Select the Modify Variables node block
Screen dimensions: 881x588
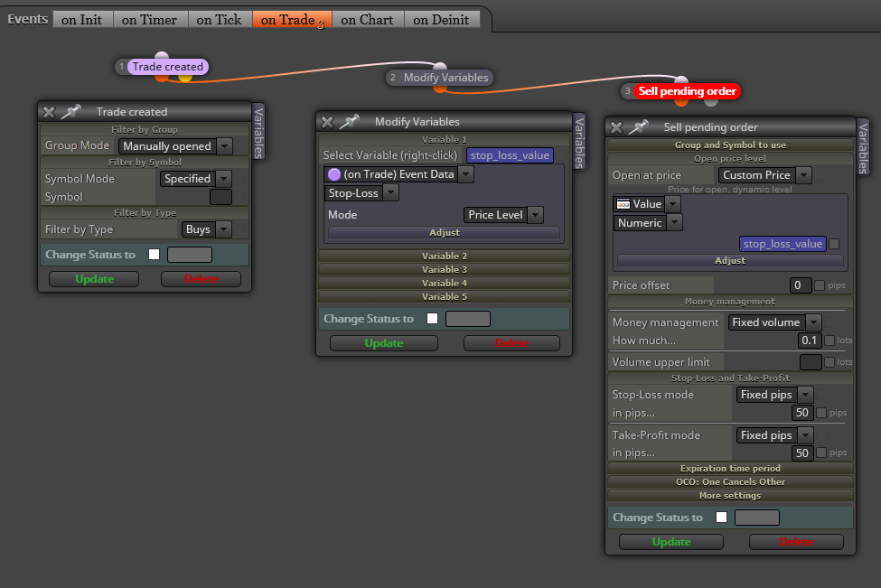click(x=445, y=78)
